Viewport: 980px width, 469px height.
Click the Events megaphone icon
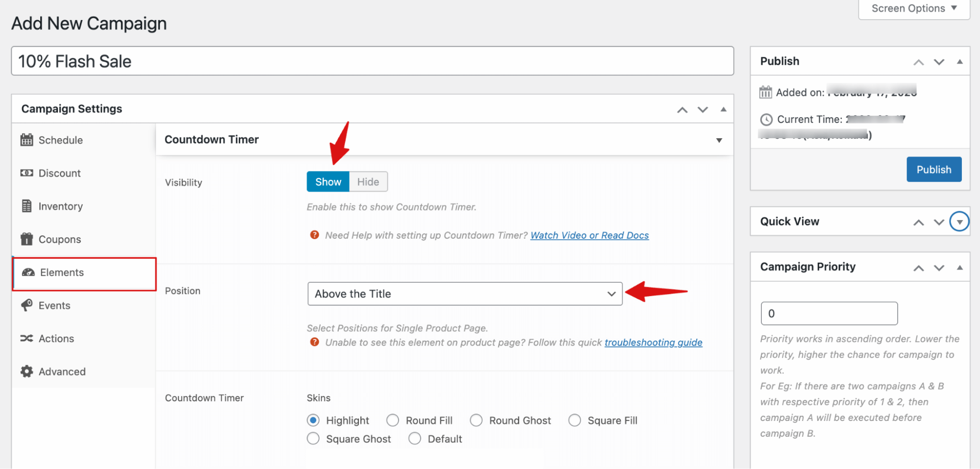[27, 305]
